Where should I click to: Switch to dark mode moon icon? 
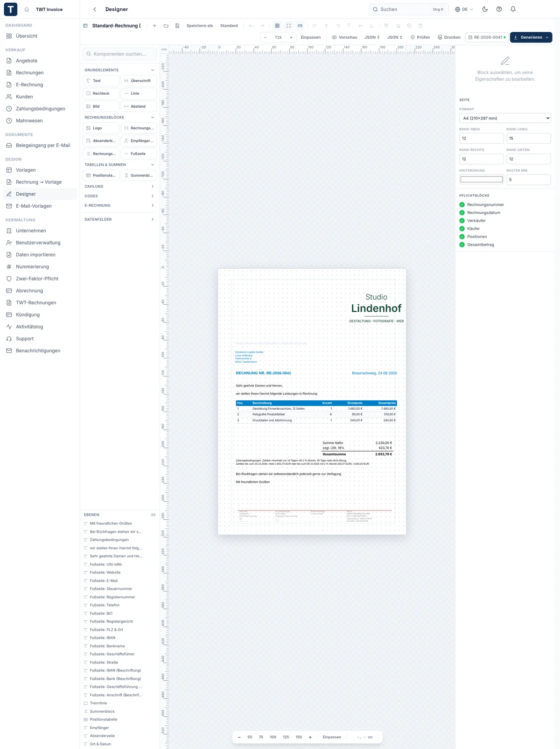click(x=485, y=9)
